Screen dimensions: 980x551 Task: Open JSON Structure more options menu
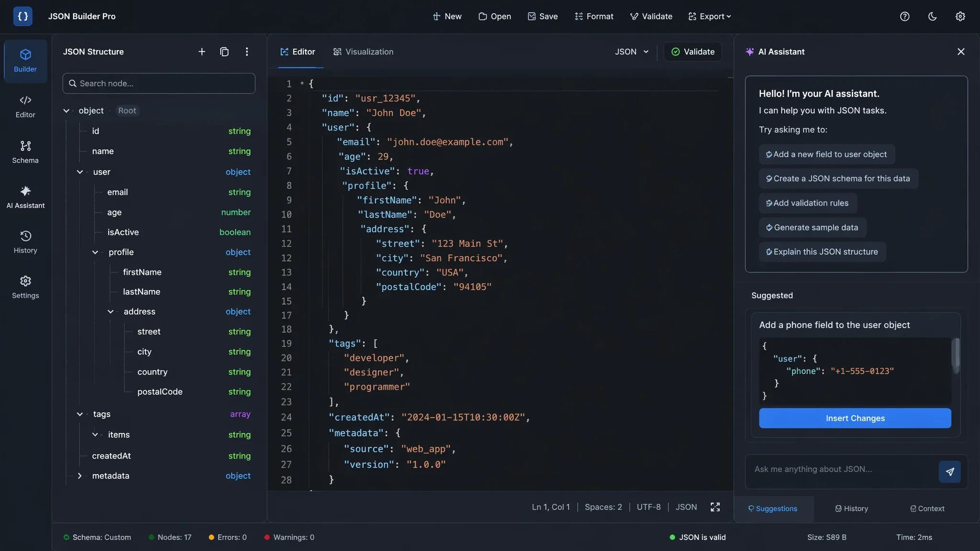click(x=247, y=52)
